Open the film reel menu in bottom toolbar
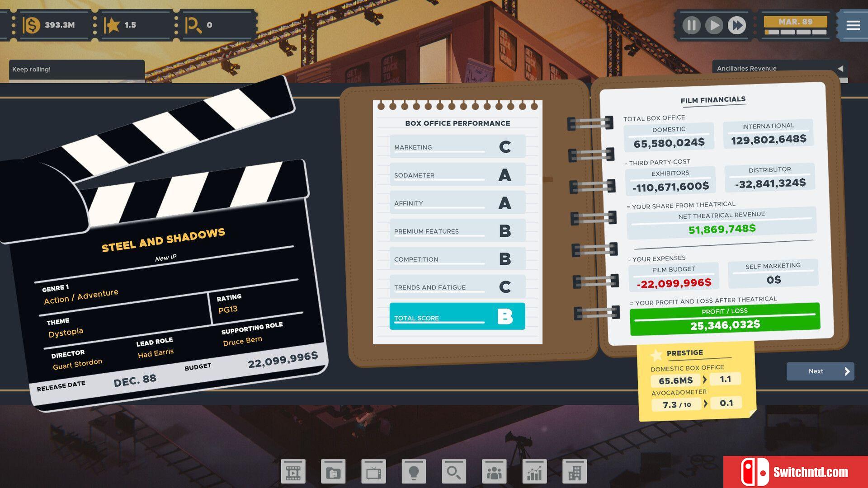This screenshot has height=488, width=868. 293,472
